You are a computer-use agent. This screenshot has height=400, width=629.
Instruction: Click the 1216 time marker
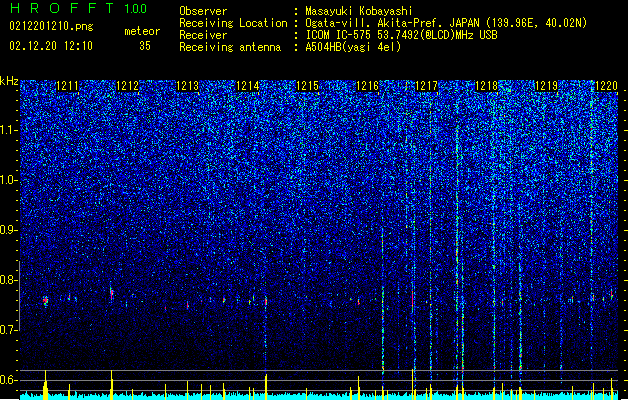pyautogui.click(x=367, y=86)
